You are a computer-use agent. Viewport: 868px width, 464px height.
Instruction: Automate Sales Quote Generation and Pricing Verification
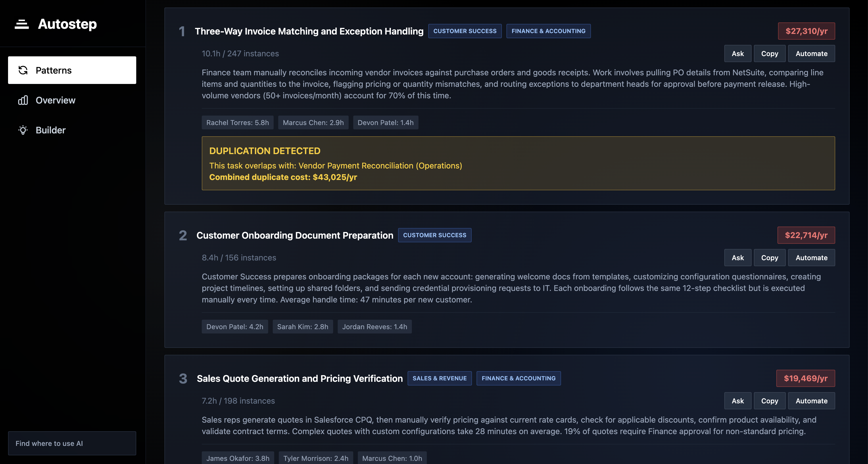(x=811, y=401)
